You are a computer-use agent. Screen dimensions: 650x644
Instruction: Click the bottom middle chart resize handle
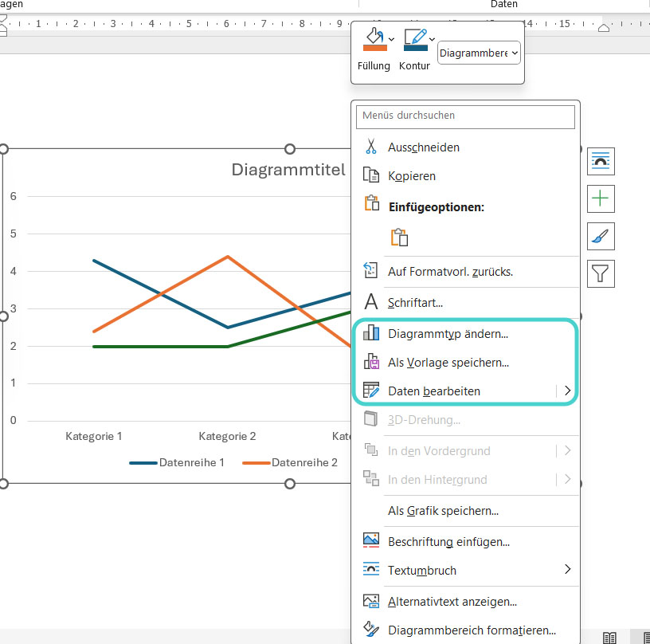tap(290, 484)
